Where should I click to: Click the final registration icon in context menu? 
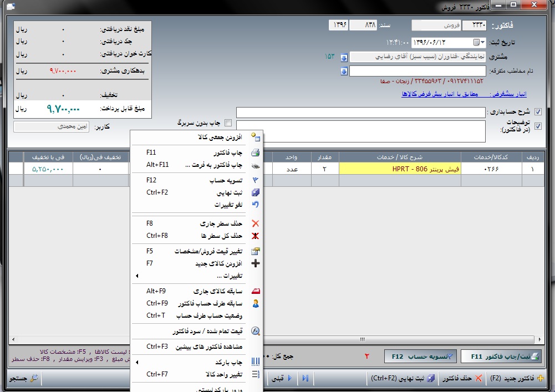[256, 192]
